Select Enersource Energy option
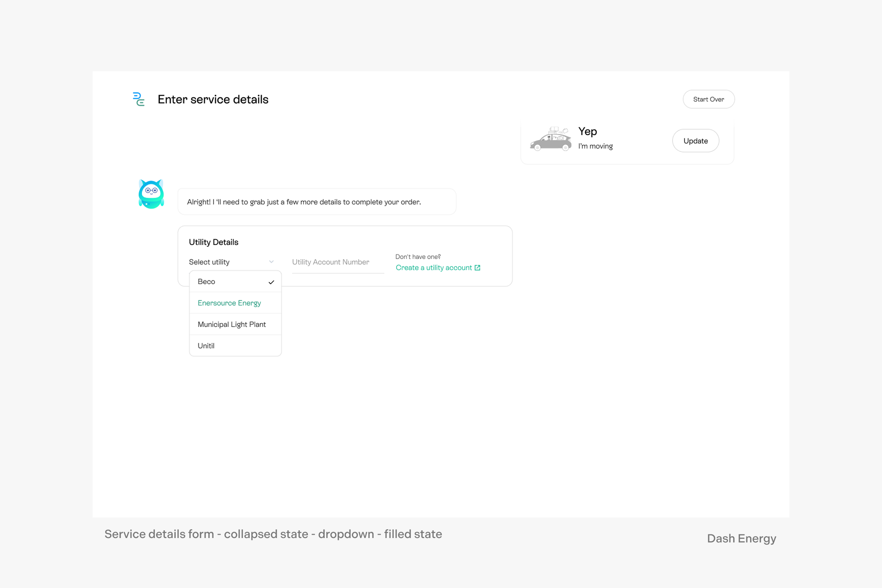This screenshot has height=588, width=882. coord(229,303)
